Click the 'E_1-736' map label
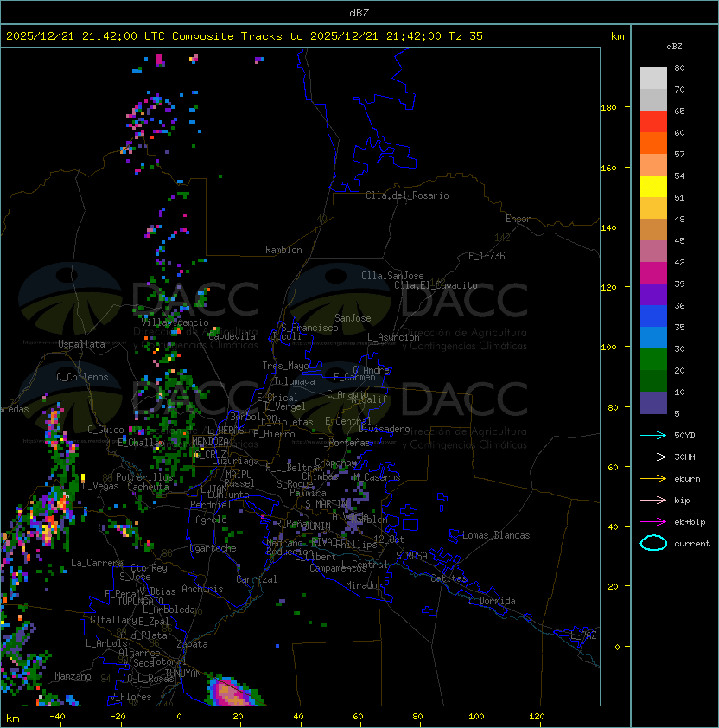The height and width of the screenshot is (728, 719). pyautogui.click(x=487, y=256)
